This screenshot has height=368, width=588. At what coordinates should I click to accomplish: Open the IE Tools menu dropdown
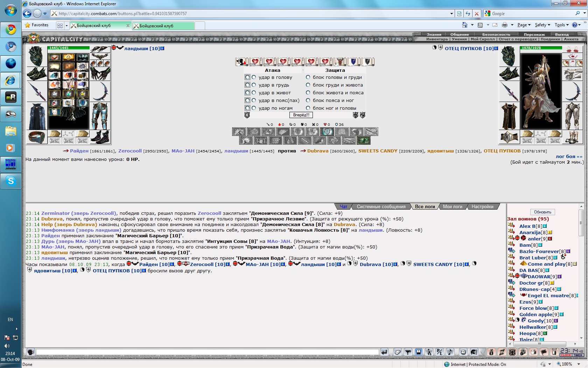pyautogui.click(x=562, y=25)
